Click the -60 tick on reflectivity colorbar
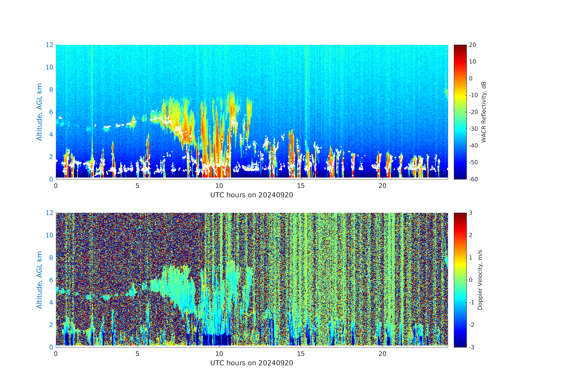The image size is (571, 392). 473,179
